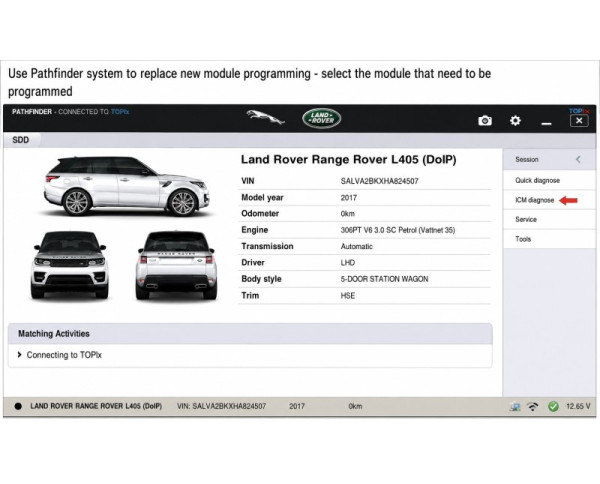Click the rear-view vehicle image
600x484 pixels.
coord(176,265)
